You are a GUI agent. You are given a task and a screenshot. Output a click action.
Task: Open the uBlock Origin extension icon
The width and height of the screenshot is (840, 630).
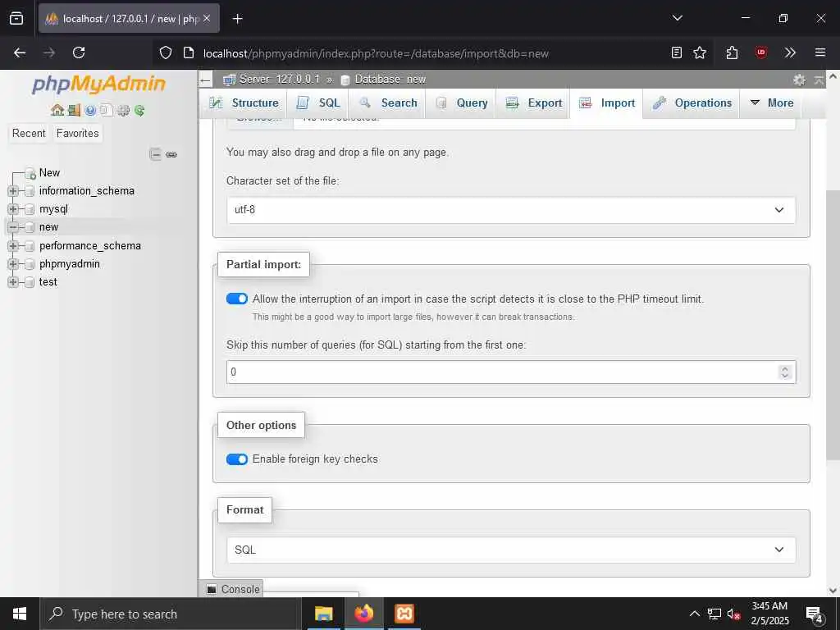(760, 52)
